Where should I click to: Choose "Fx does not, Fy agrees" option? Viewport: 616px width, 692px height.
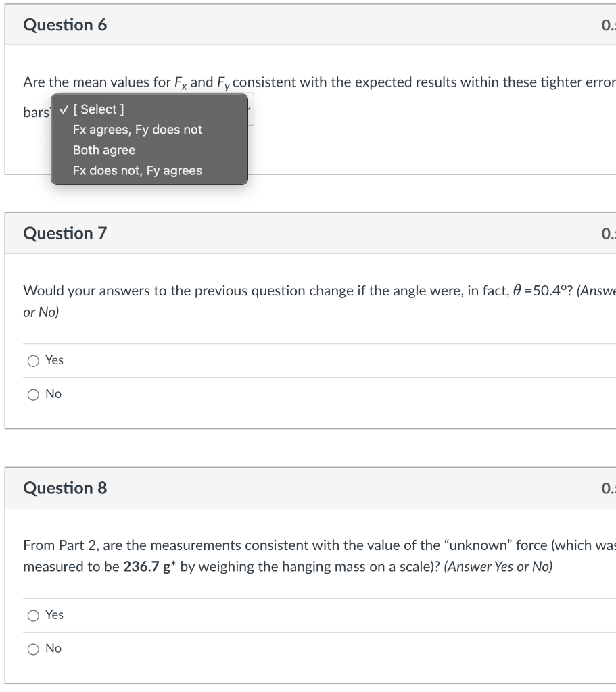point(138,170)
